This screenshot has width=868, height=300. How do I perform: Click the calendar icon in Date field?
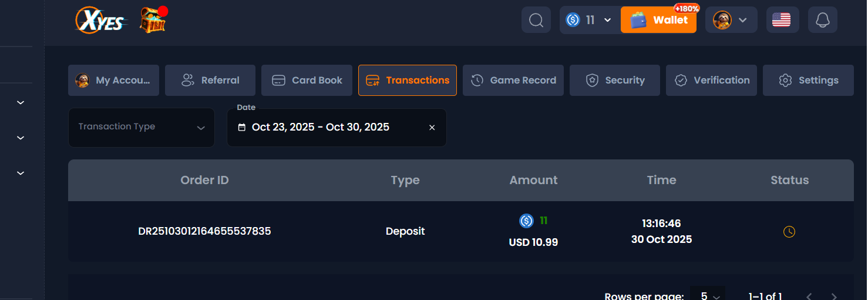241,128
